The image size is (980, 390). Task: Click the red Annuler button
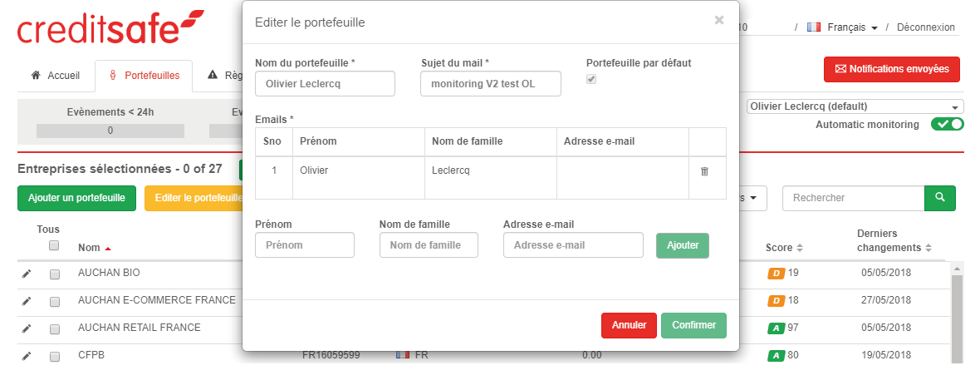click(629, 325)
